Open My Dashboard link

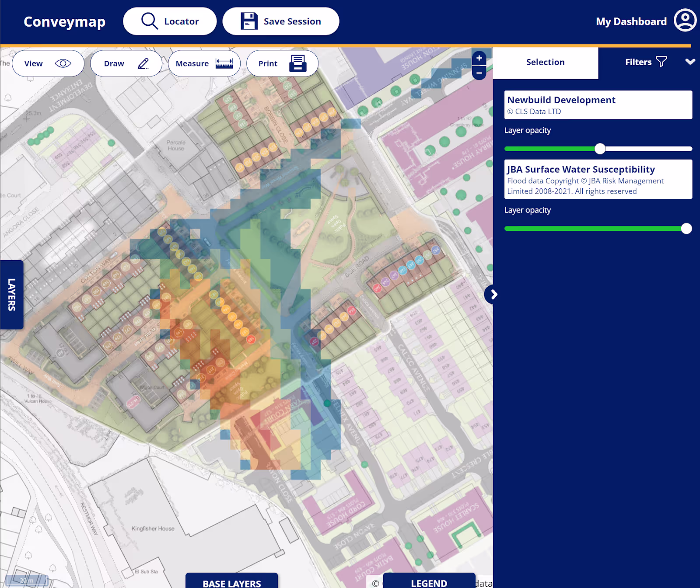coord(631,21)
